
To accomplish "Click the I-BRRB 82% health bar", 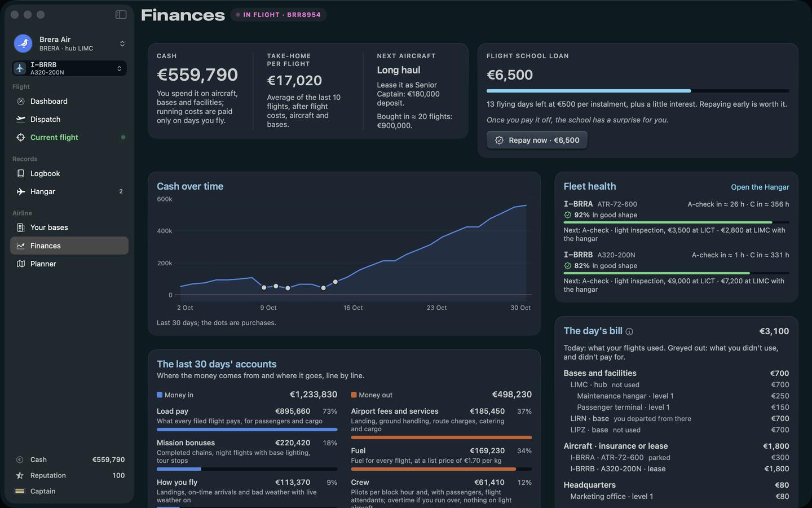I will 676,273.
